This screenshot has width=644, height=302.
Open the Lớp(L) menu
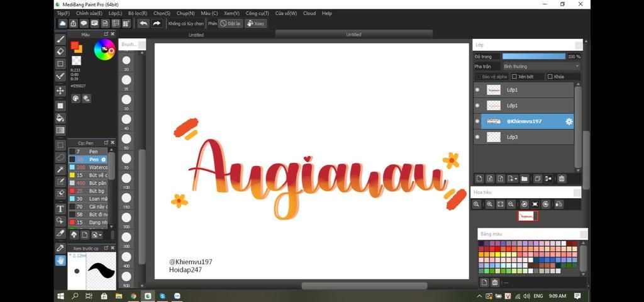[115, 13]
